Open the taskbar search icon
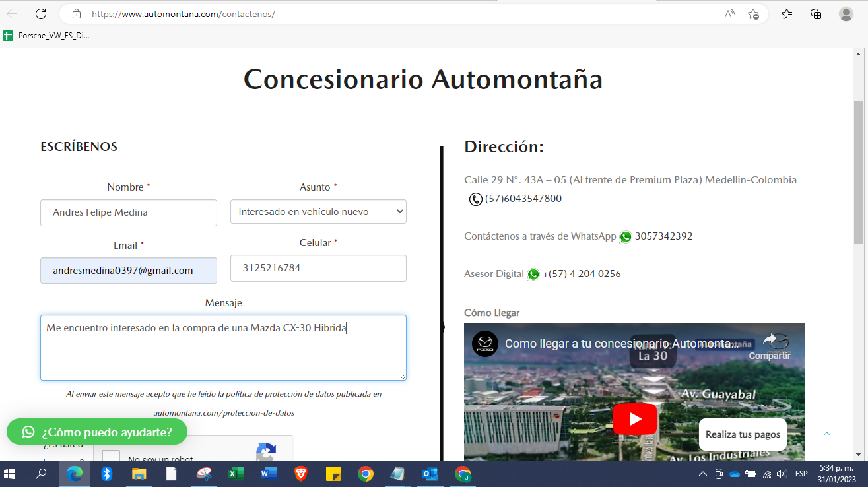The height and width of the screenshot is (487, 868). point(41,474)
